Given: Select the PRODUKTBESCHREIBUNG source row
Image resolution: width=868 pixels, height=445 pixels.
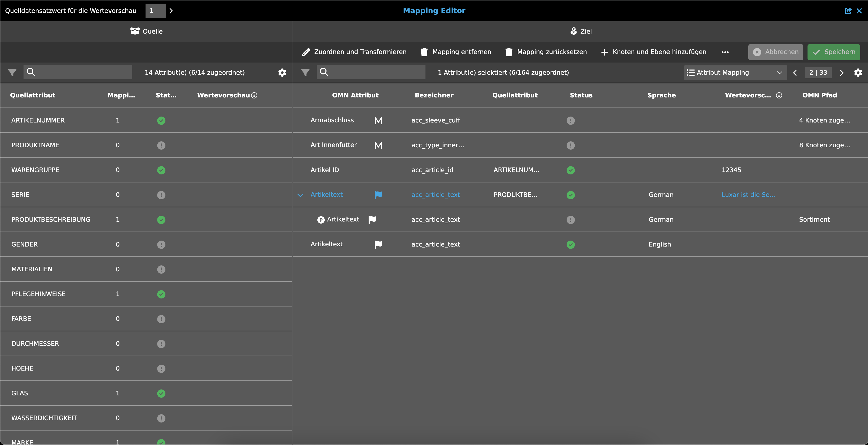Looking at the screenshot, I should tap(51, 220).
